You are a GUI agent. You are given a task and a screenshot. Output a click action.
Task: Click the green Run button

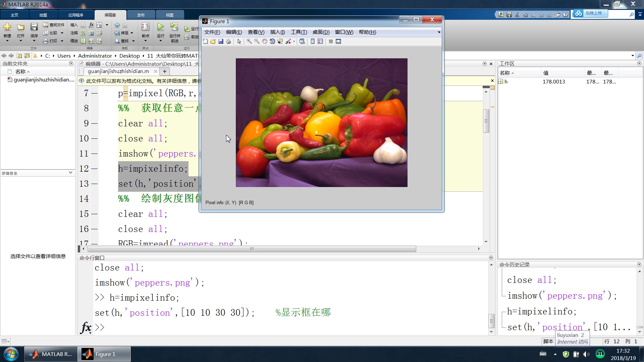[161, 27]
